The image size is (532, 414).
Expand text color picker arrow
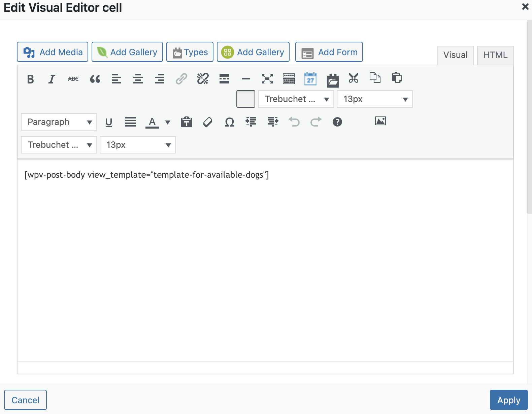(x=168, y=122)
